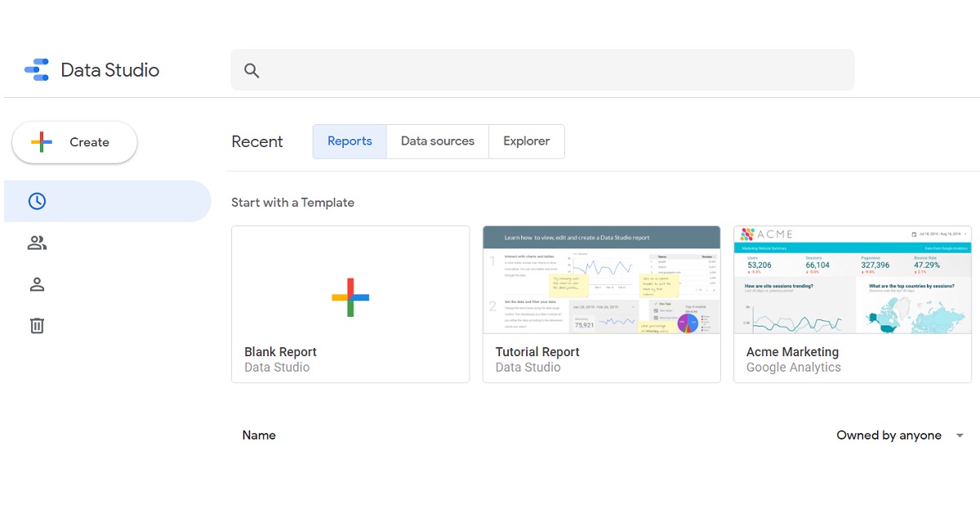The image size is (980, 513).
Task: Open the Acme Marketing template thumbnail
Action: tap(853, 279)
